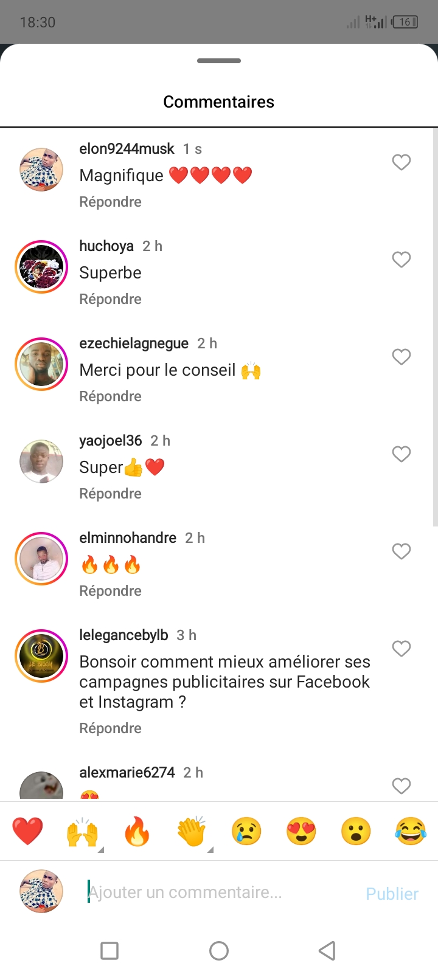The image size is (438, 980).
Task: Grab the sheet drag handle above Commentaires
Action: point(219,61)
